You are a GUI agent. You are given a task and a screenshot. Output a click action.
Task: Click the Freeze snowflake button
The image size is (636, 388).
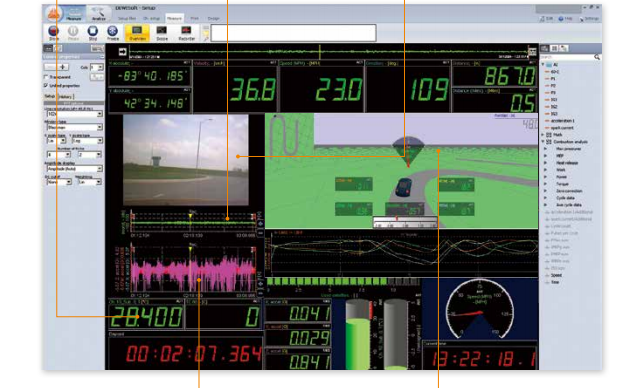pyautogui.click(x=112, y=32)
